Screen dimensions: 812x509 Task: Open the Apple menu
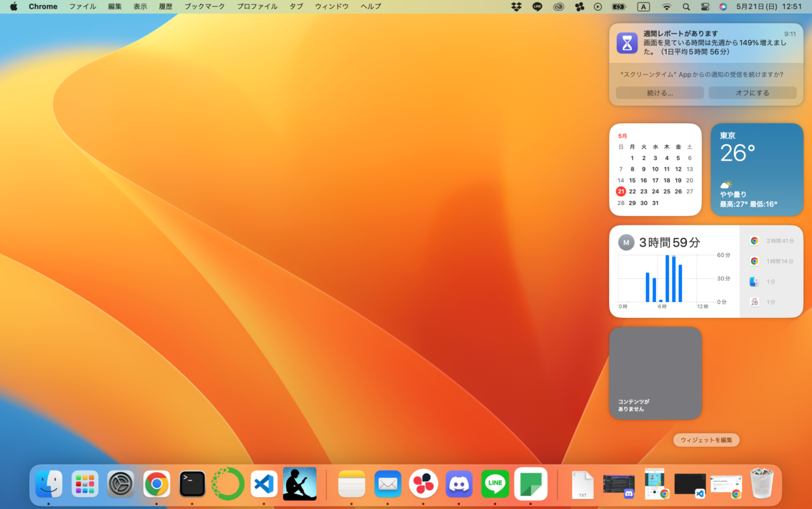tap(13, 6)
